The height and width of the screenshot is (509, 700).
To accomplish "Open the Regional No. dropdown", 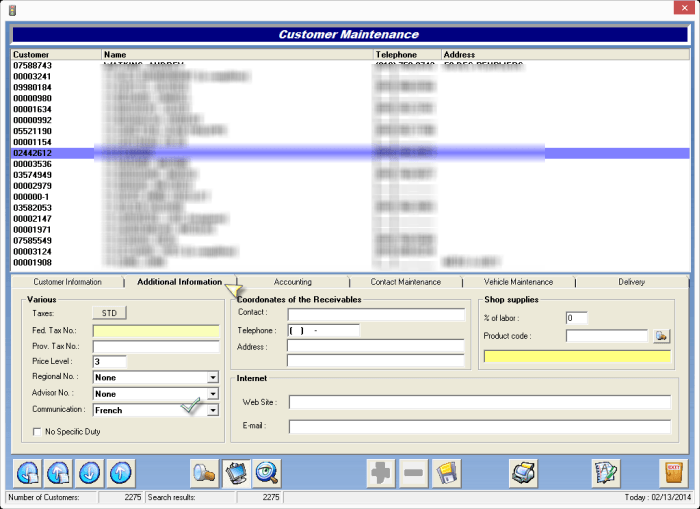I will [213, 377].
